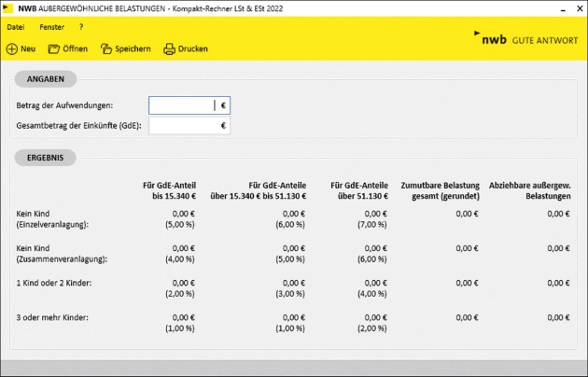Click the ERGEBNIS section header

pyautogui.click(x=45, y=158)
